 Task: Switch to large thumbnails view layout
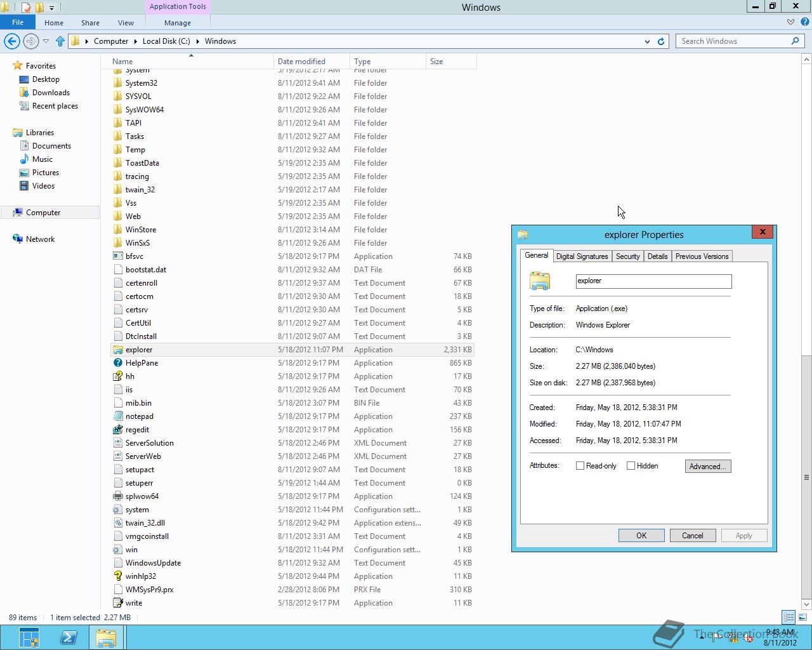click(x=802, y=617)
